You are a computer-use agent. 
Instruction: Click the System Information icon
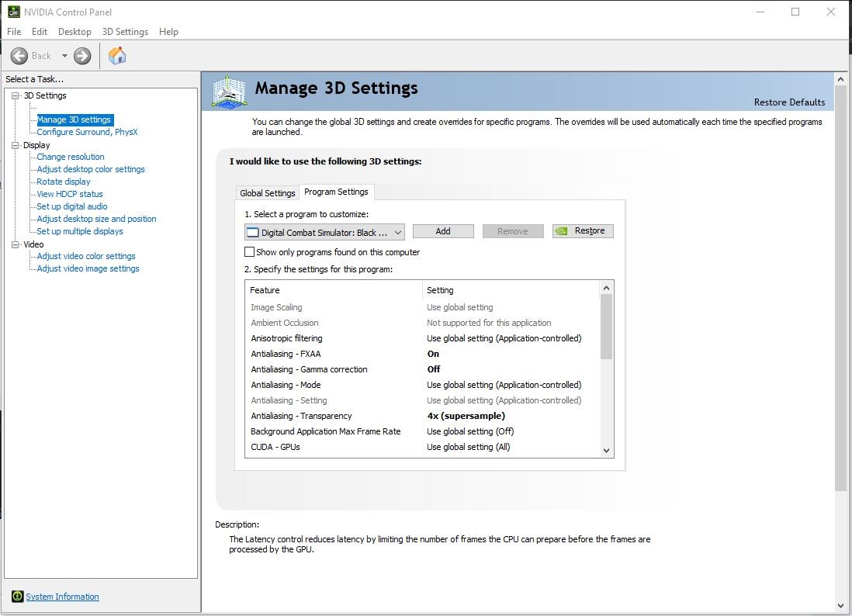click(x=17, y=597)
